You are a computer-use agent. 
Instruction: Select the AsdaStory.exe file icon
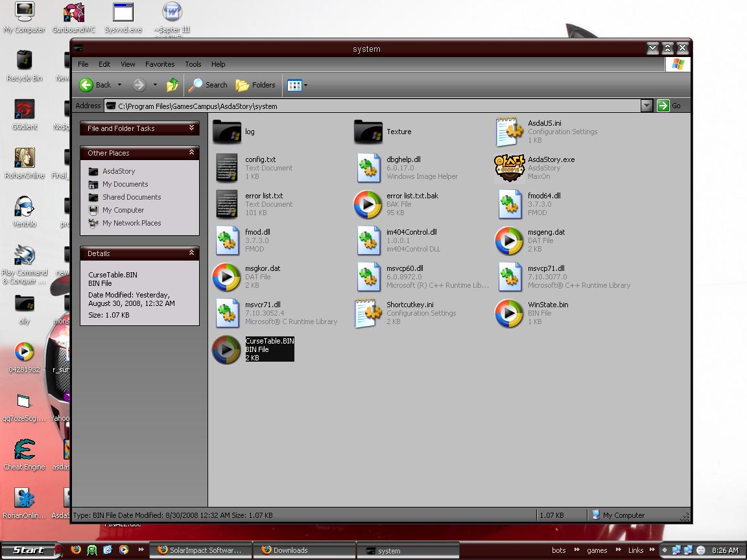tap(509, 168)
